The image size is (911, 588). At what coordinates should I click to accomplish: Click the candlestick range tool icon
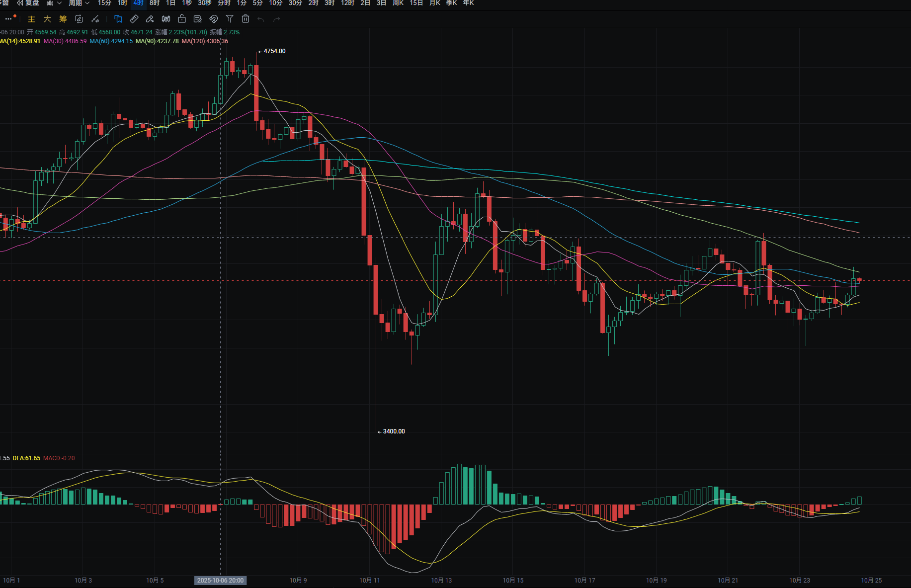pos(166,19)
